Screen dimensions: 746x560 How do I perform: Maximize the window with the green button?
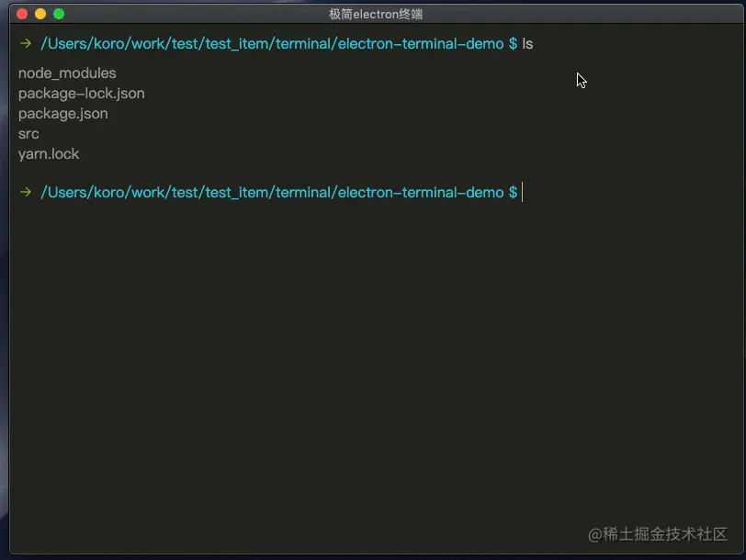(59, 14)
